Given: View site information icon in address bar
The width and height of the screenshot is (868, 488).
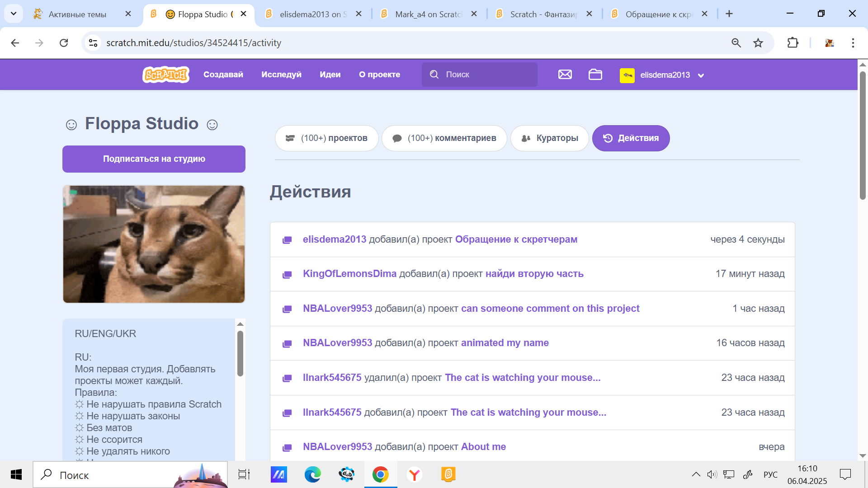Looking at the screenshot, I should (93, 43).
